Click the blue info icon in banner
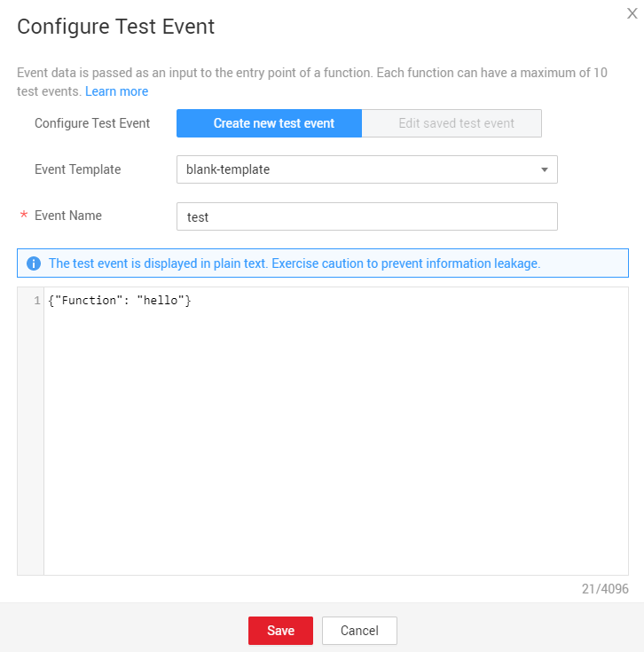 tap(34, 263)
